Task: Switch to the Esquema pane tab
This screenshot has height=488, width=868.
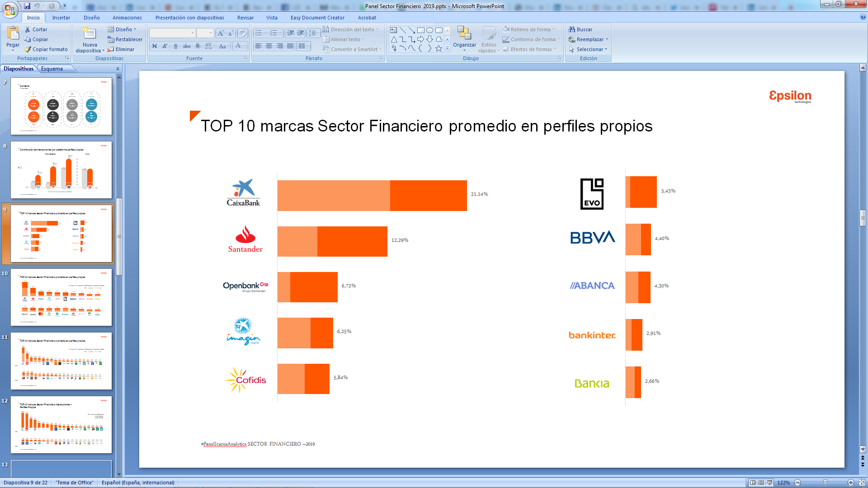Action: click(x=52, y=69)
